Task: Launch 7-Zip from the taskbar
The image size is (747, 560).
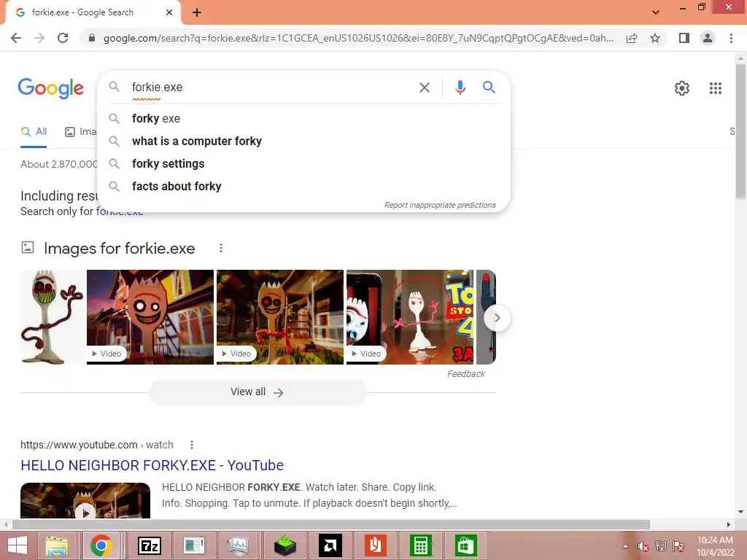Action: pyautogui.click(x=149, y=545)
